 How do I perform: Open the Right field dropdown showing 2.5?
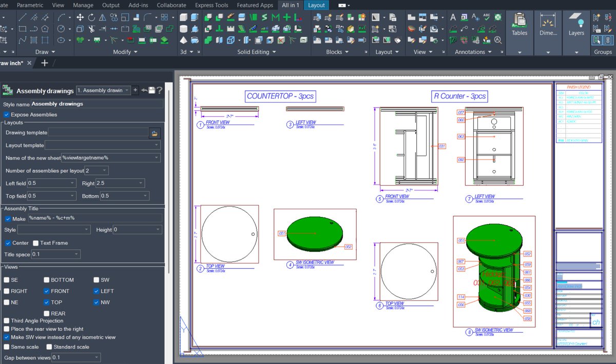pyautogui.click(x=120, y=183)
